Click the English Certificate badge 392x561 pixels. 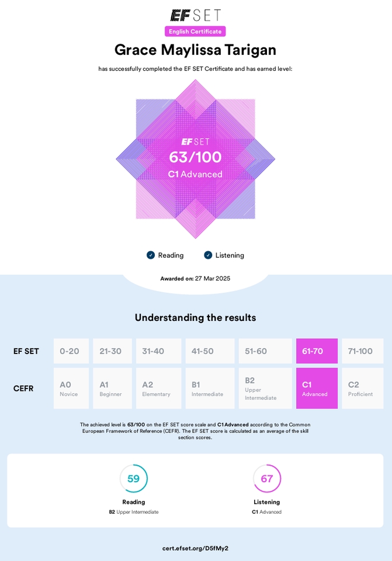[195, 32]
